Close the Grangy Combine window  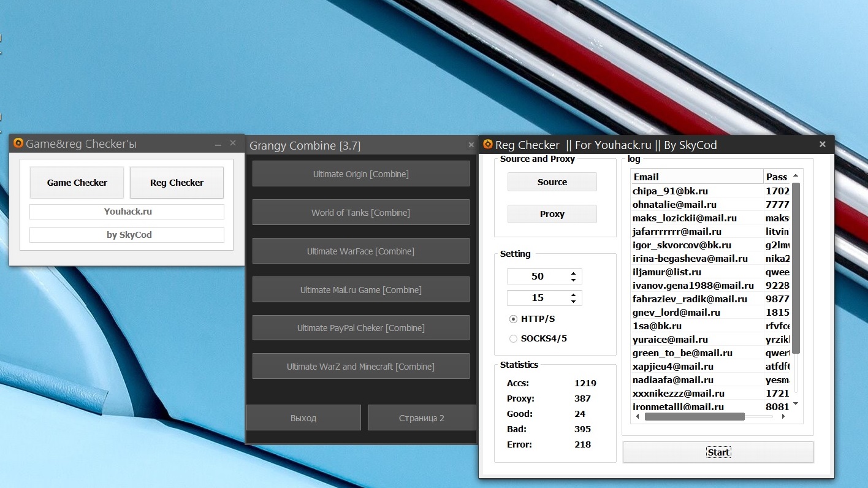click(471, 145)
